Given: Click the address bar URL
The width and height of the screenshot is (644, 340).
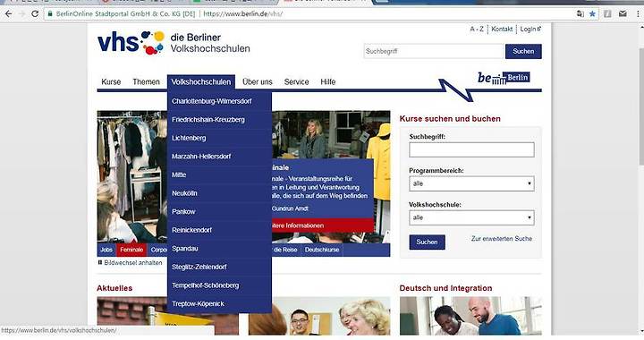Looking at the screenshot, I should [242, 13].
